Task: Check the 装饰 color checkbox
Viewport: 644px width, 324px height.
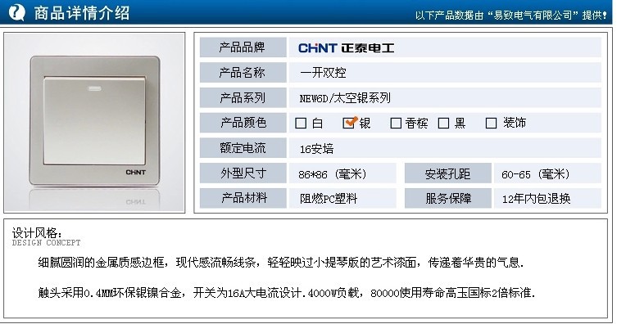Action: point(492,123)
